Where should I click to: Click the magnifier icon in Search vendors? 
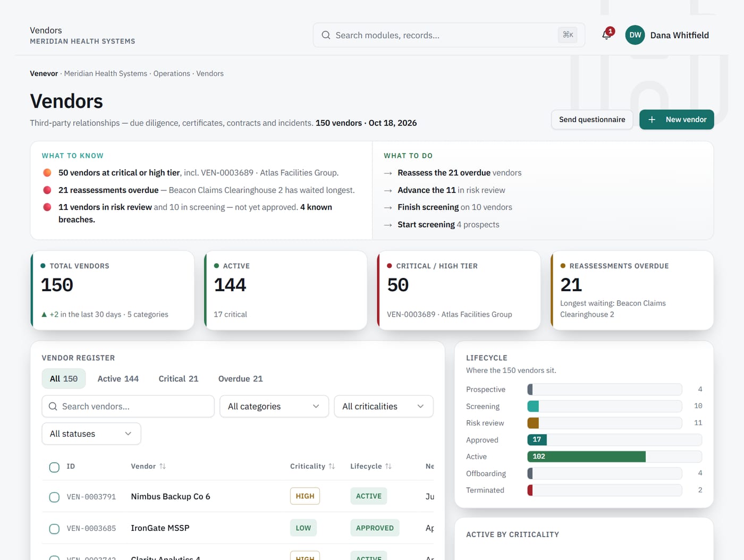click(x=53, y=406)
